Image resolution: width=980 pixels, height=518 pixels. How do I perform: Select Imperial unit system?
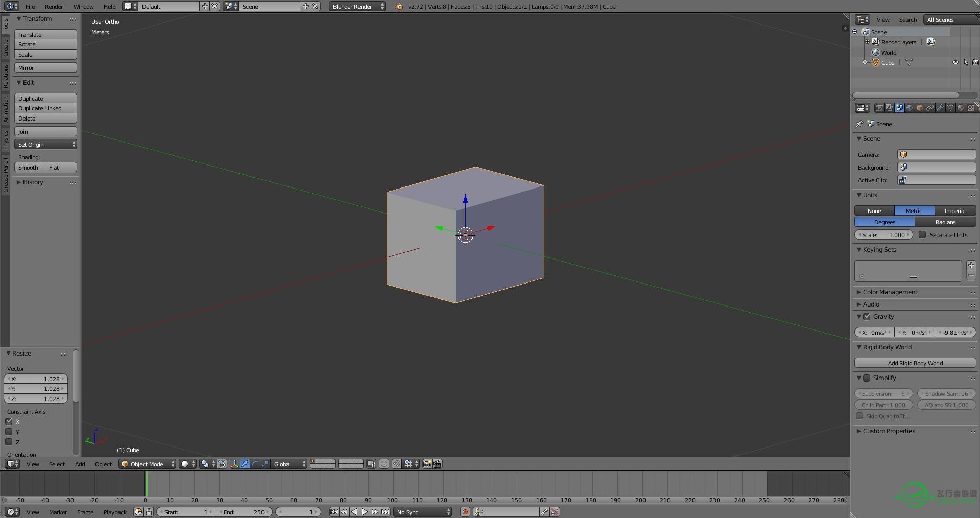[955, 210]
